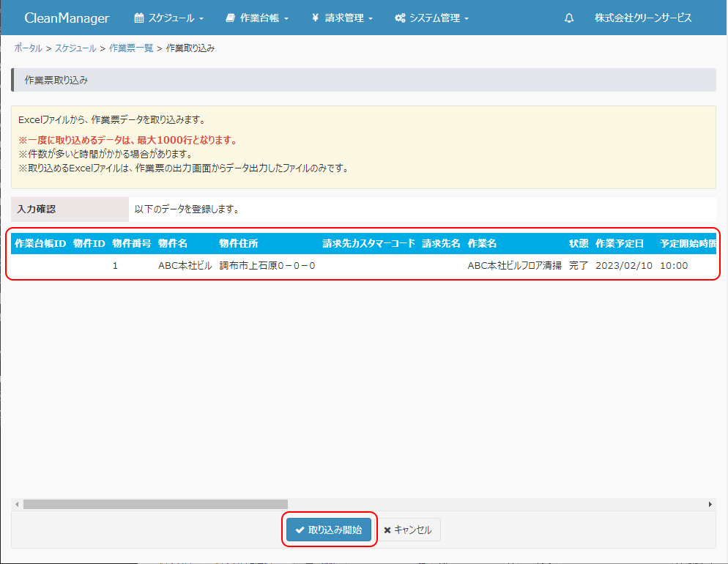Click the checkmark icon on 取り込み開始

coord(300,530)
